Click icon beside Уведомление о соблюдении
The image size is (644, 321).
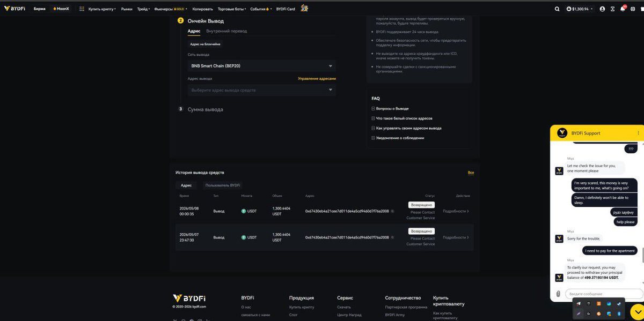coord(374,138)
